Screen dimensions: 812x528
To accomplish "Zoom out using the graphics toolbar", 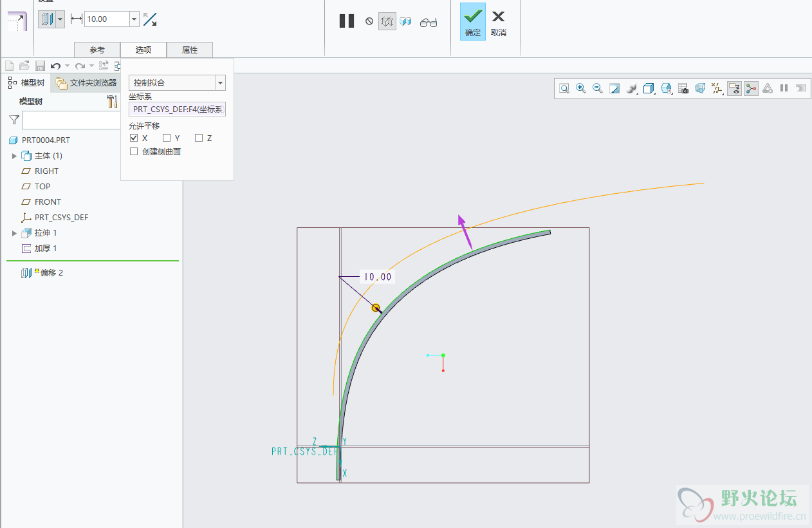I will 598,88.
